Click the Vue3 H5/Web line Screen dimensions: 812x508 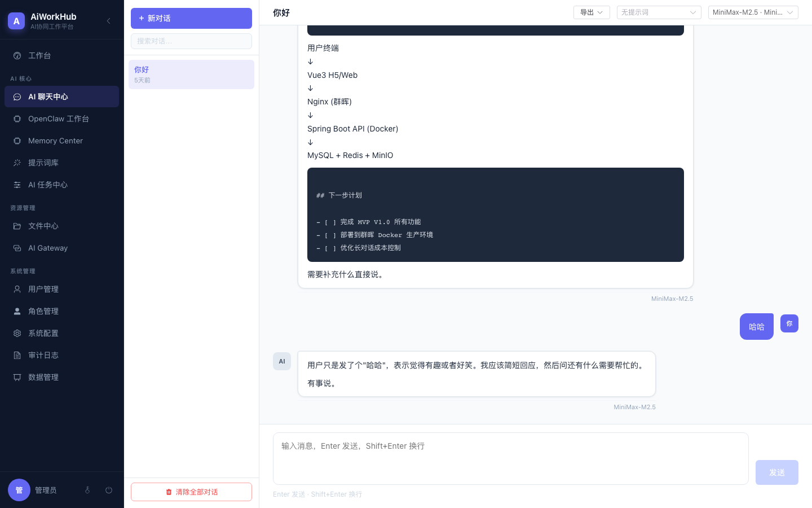[333, 75]
